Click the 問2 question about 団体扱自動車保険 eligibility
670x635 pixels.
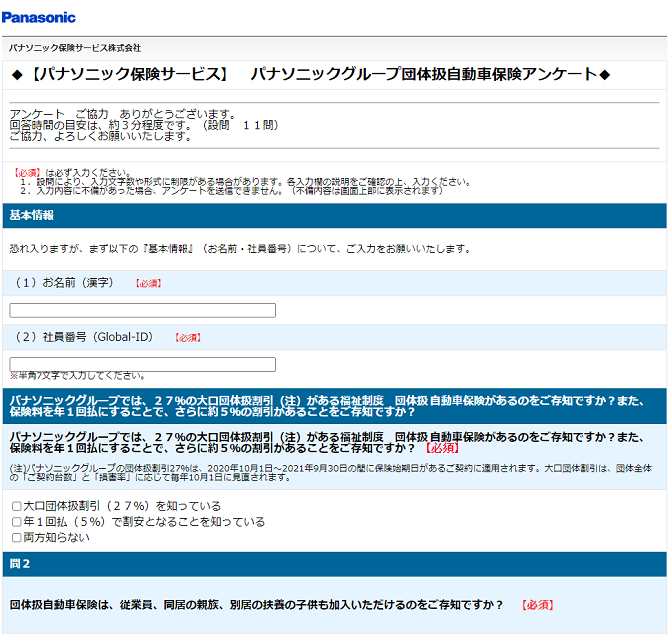tap(256, 605)
